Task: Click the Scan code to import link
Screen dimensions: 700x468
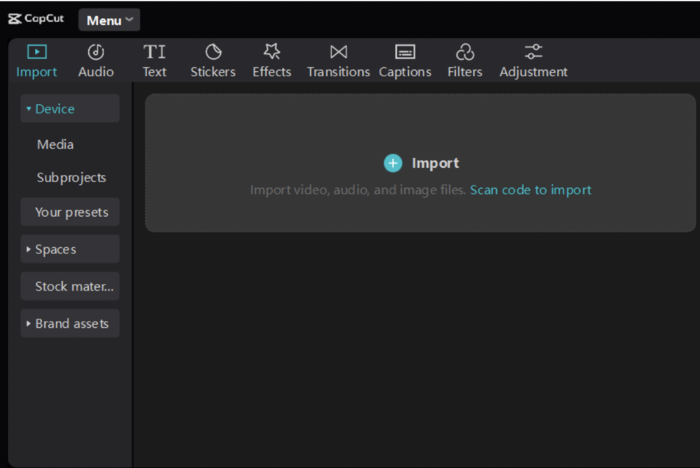Action: (530, 190)
